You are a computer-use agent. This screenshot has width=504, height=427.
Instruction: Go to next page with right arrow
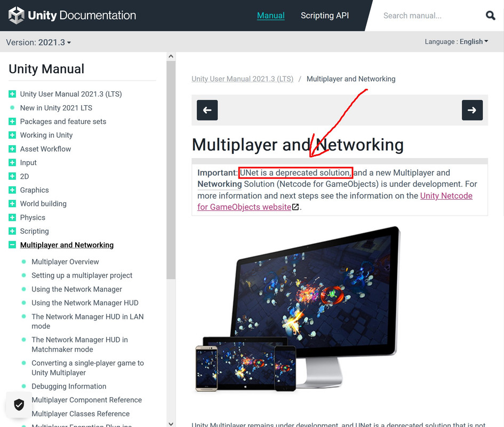tap(472, 110)
